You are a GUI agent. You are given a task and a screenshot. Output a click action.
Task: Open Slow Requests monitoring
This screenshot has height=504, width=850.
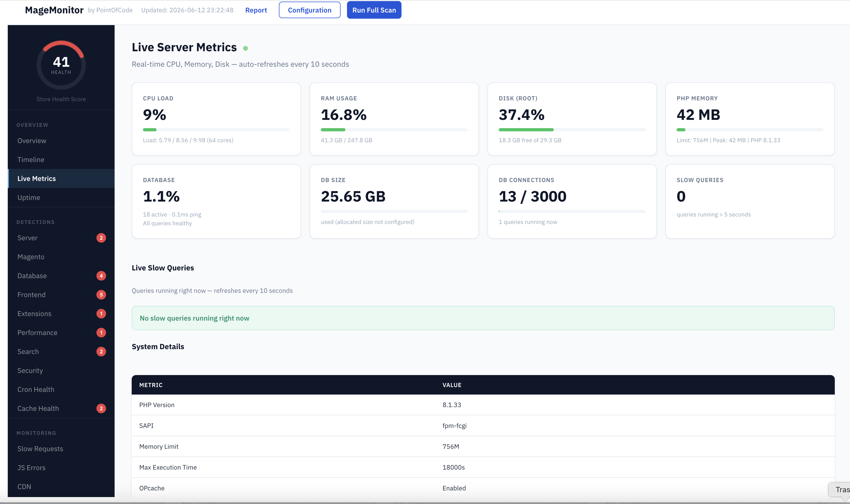pyautogui.click(x=61, y=449)
